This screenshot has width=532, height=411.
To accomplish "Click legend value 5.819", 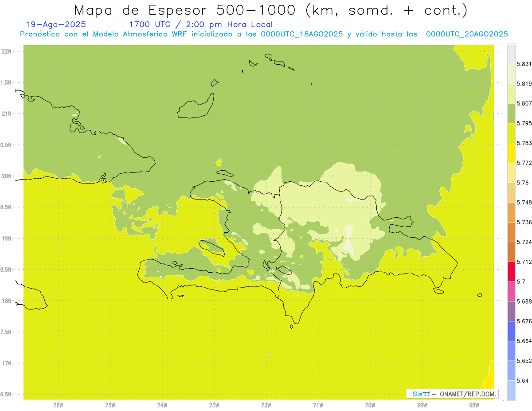I will tap(524, 84).
